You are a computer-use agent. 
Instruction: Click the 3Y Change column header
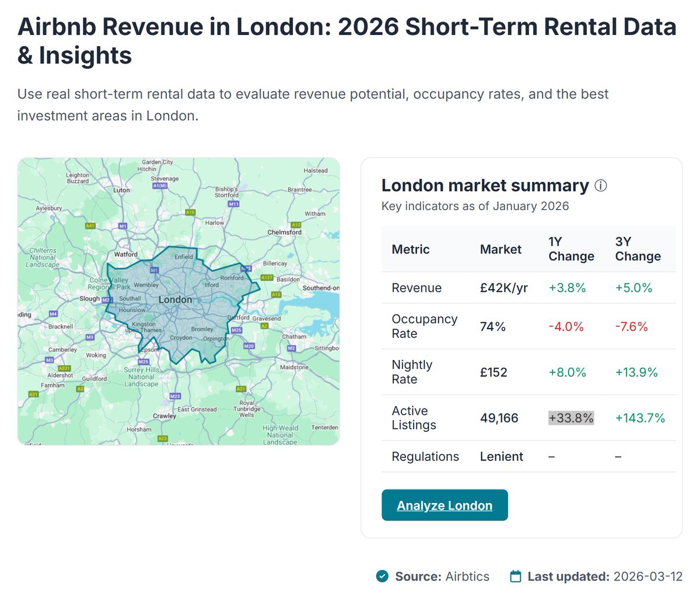[638, 249]
